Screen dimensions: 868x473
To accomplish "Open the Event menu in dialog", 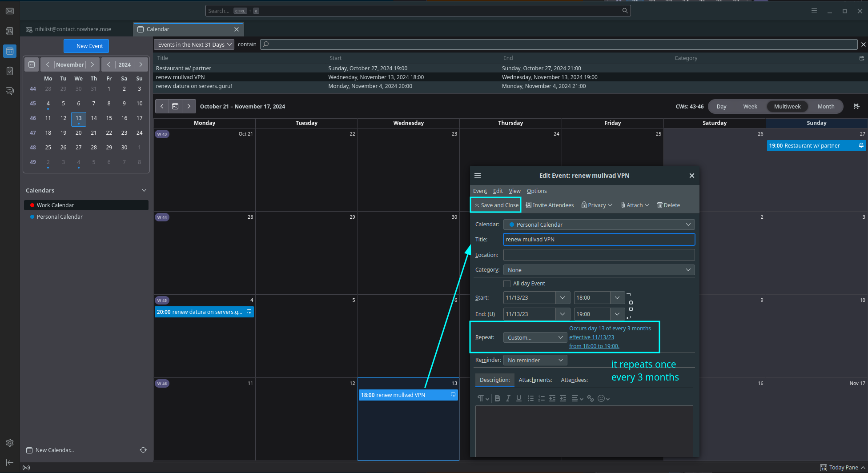I will click(x=480, y=191).
